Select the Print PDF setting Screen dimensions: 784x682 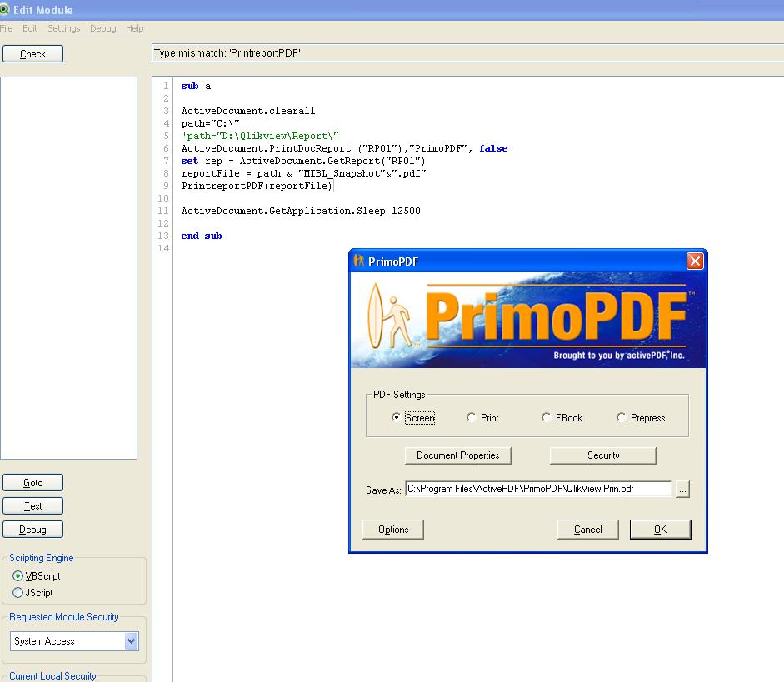[x=472, y=418]
